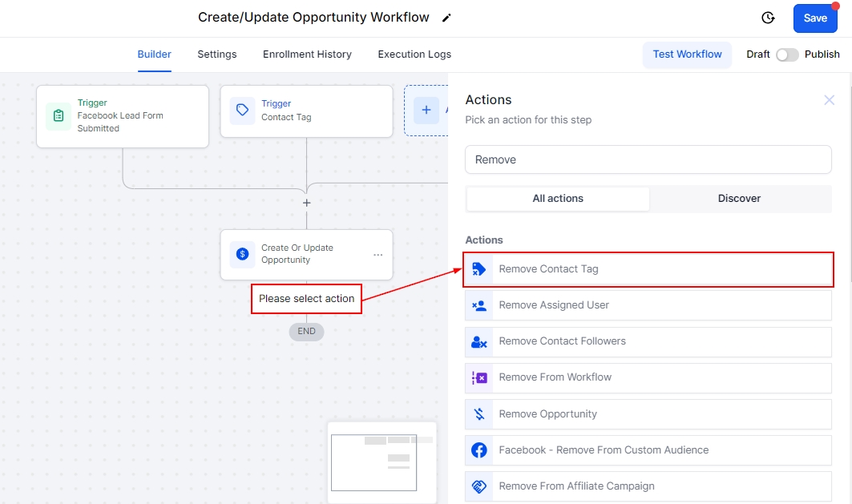Click the Remove Opportunity icon
This screenshot has width=852, height=504.
pos(479,414)
